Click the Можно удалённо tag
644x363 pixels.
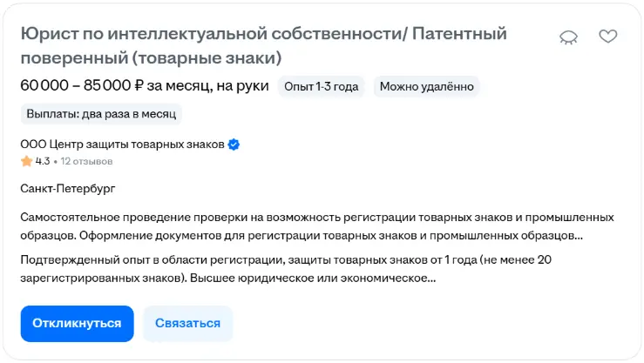tap(426, 86)
